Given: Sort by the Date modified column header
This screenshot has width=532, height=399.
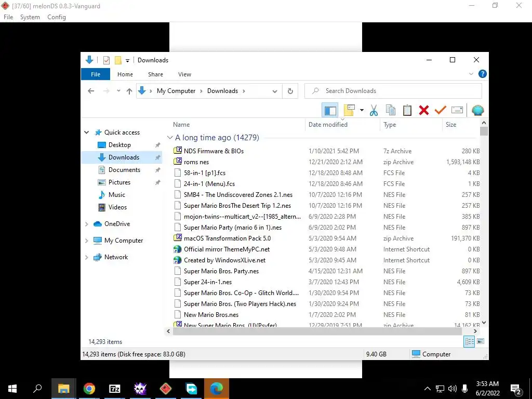Looking at the screenshot, I should 342,125.
